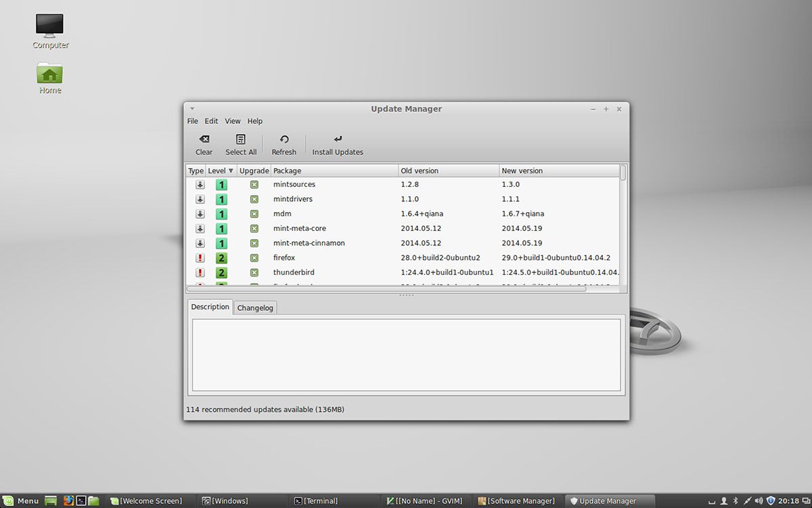Uncheck the firefox upgrade checkbox
812x508 pixels.
[254, 258]
